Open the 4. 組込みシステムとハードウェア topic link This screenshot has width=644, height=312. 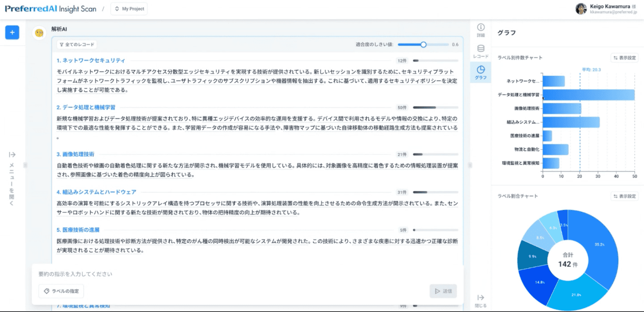click(96, 192)
